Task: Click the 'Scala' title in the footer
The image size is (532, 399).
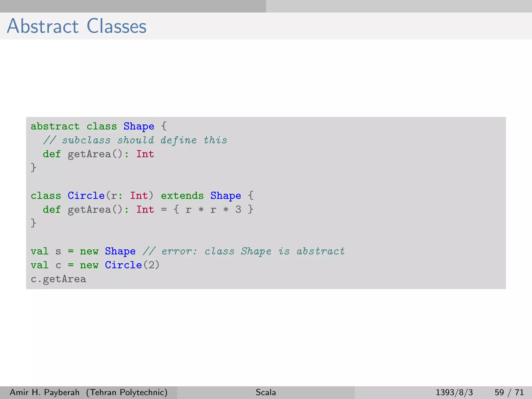Action: 266,392
